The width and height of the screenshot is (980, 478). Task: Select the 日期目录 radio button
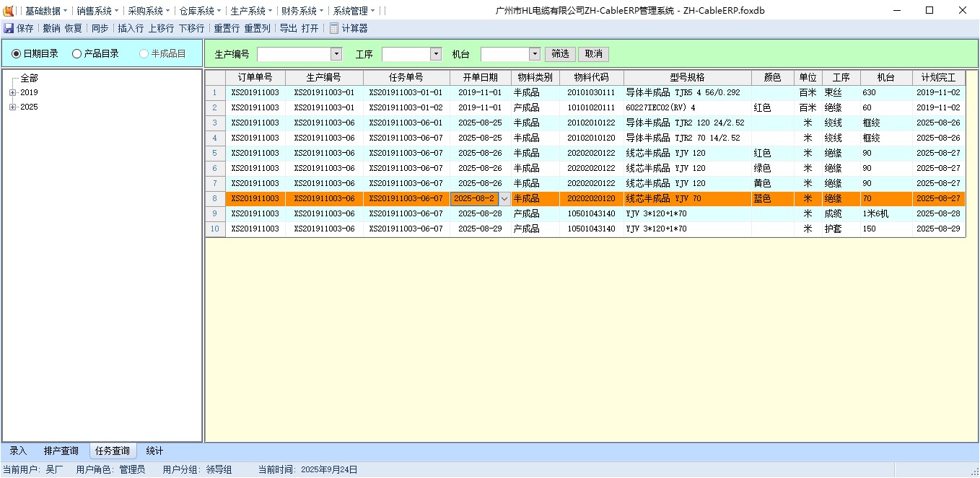(x=17, y=54)
